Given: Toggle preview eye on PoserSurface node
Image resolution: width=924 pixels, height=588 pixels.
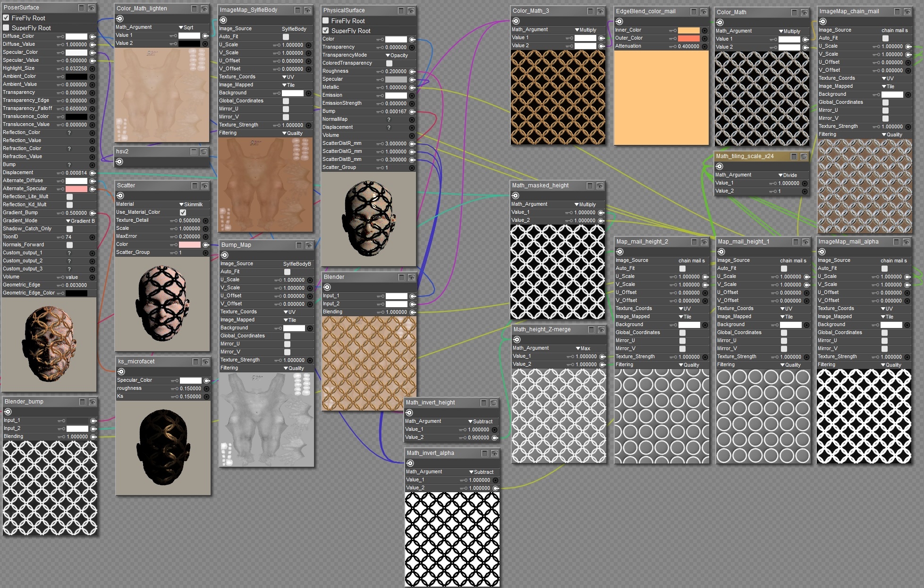Looking at the screenshot, I should (92, 8).
